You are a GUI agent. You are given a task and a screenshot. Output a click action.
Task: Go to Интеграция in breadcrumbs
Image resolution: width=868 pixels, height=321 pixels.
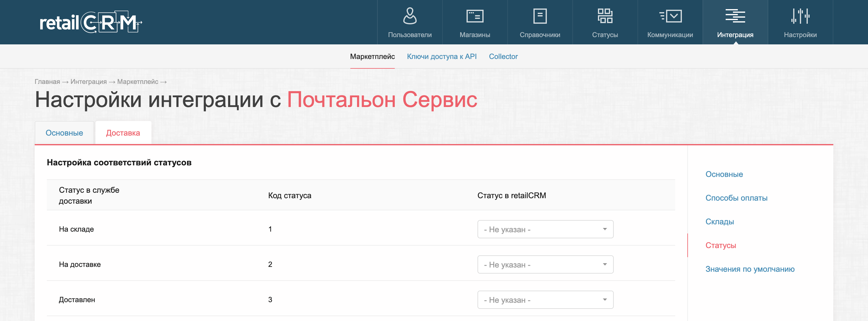(89, 81)
